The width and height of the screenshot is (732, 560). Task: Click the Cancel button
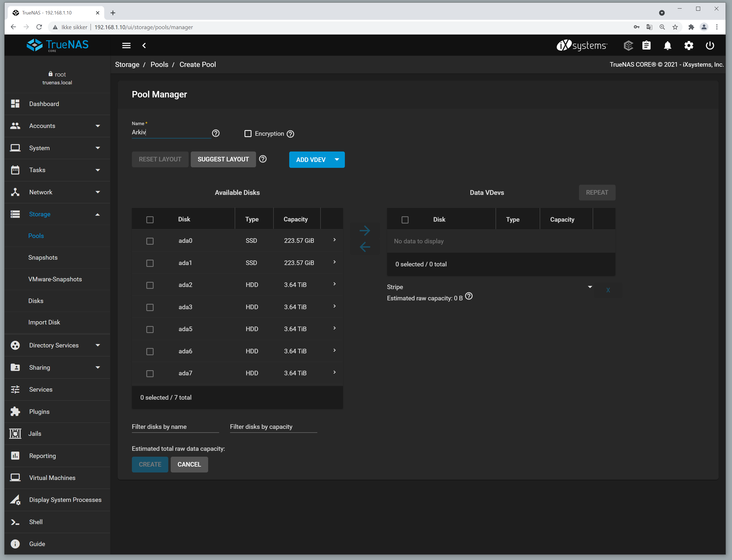coord(189,464)
